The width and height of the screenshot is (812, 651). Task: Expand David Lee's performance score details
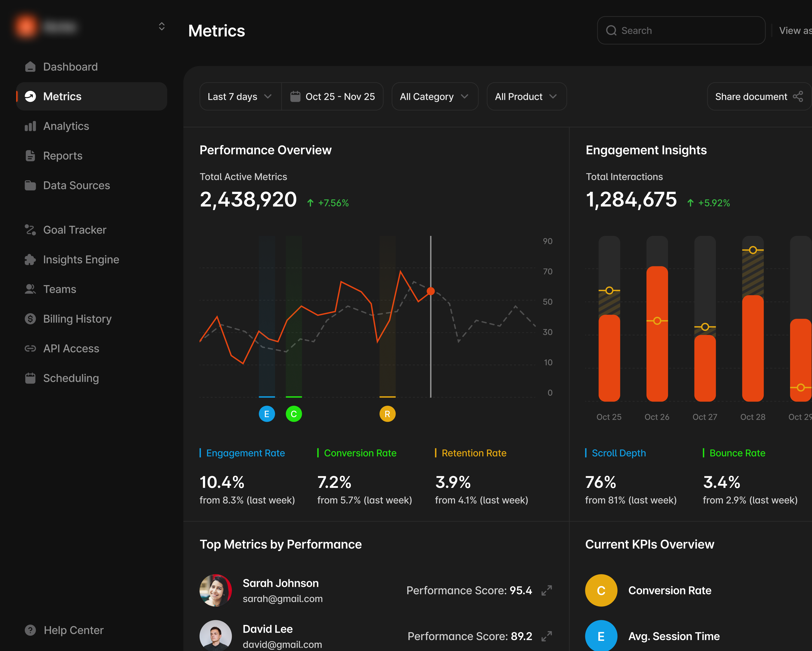(x=546, y=636)
